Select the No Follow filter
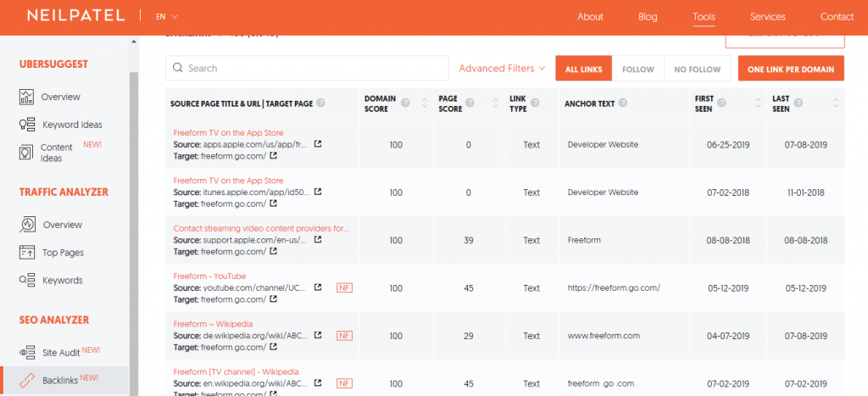The width and height of the screenshot is (868, 396). click(698, 69)
